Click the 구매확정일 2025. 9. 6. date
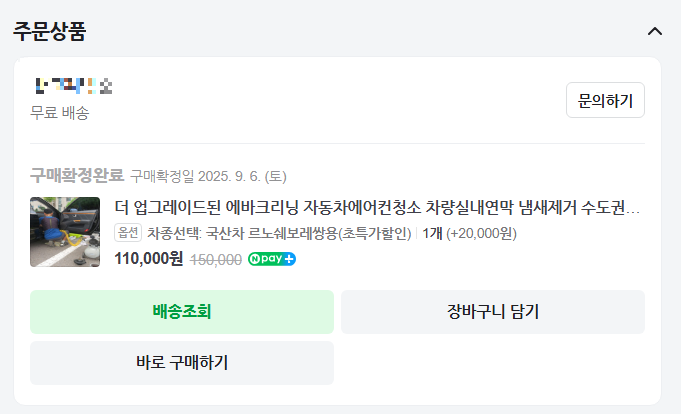The height and width of the screenshot is (414, 681). pos(208,176)
